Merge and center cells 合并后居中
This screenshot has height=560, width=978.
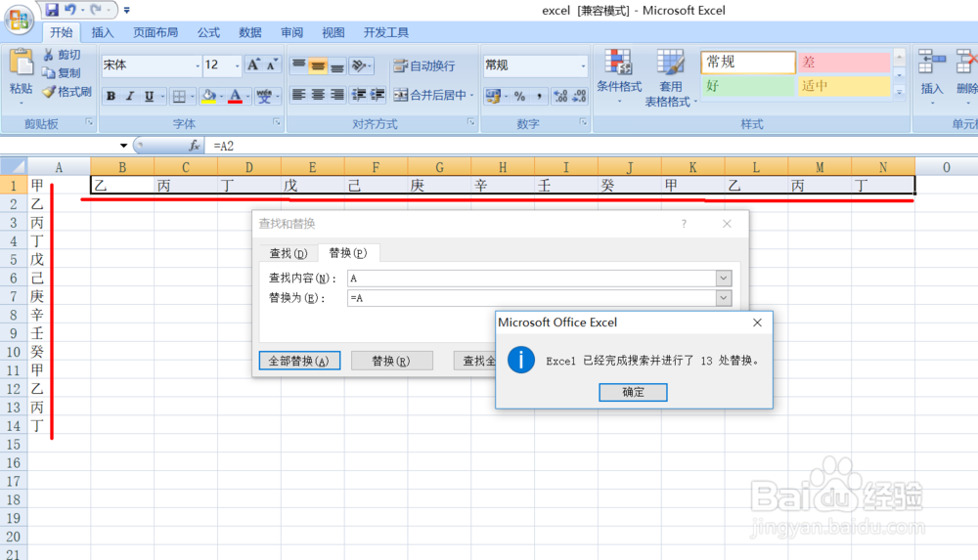click(430, 95)
